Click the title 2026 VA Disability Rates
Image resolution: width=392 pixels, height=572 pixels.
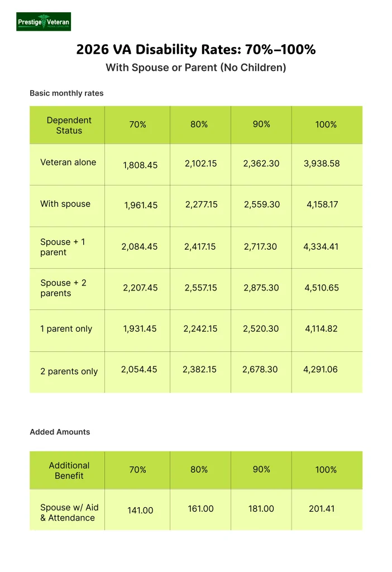196,50
